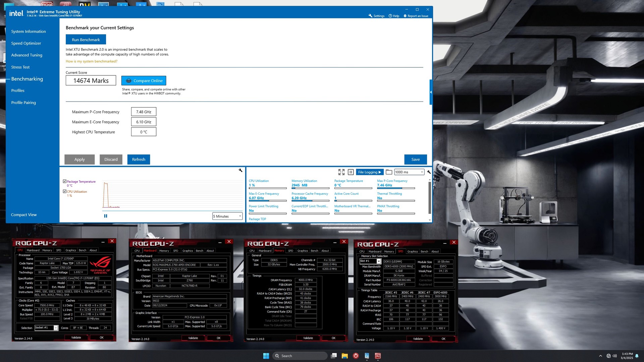644x362 pixels.
Task: Open Advanced Tuning in sidebar
Action: pos(27,55)
